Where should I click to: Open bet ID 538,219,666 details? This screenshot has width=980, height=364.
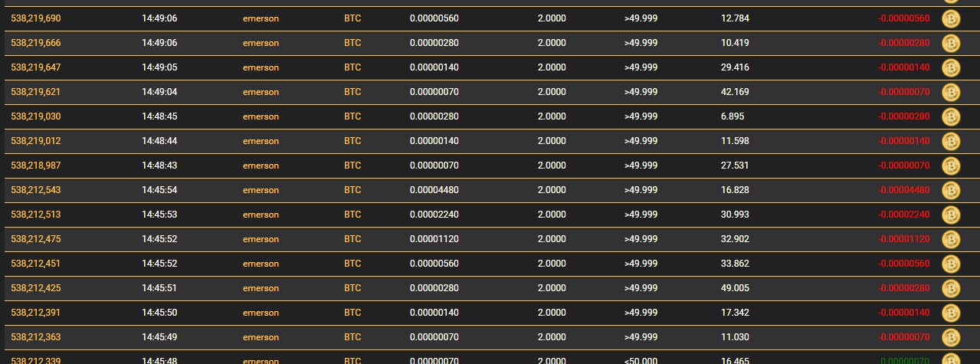coord(36,43)
